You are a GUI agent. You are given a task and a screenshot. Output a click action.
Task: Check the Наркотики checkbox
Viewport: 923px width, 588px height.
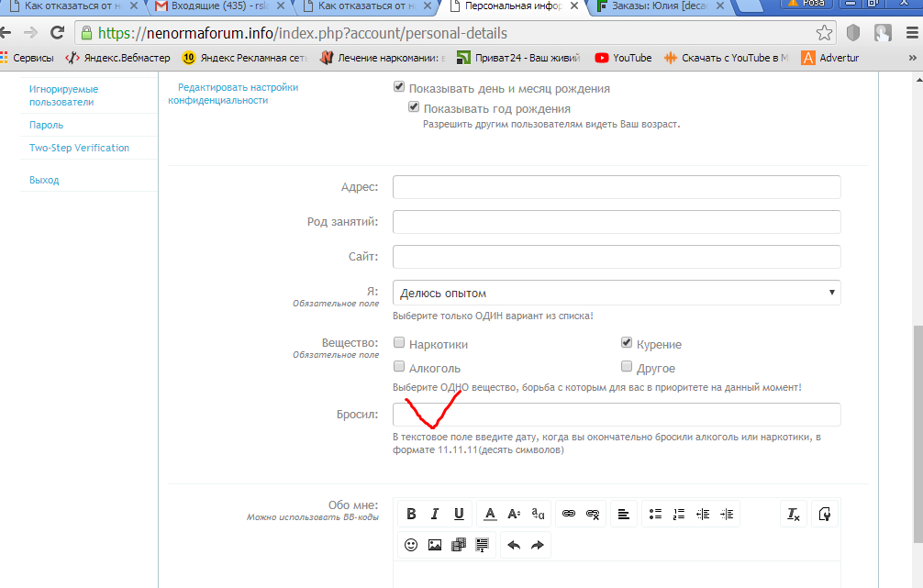(399, 343)
